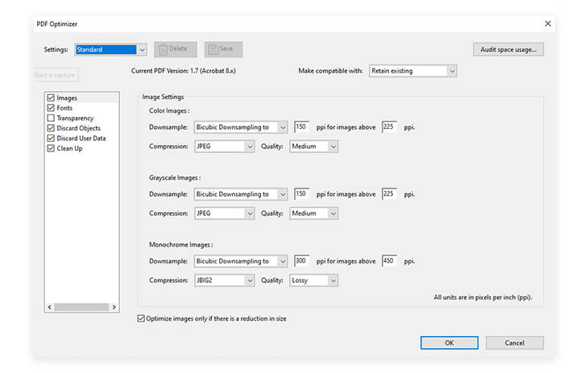Expand Make compatible with dropdown
Image resolution: width=588 pixels, height=373 pixels.
tap(412, 71)
